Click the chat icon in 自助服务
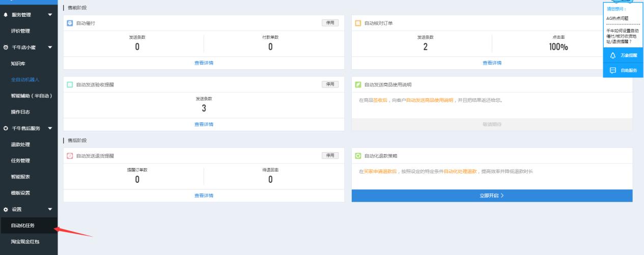The height and width of the screenshot is (255, 644). 612,70
